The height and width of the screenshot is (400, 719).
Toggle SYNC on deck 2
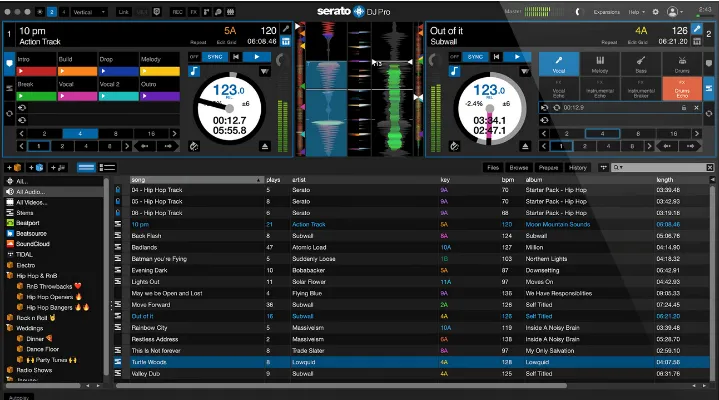475,57
